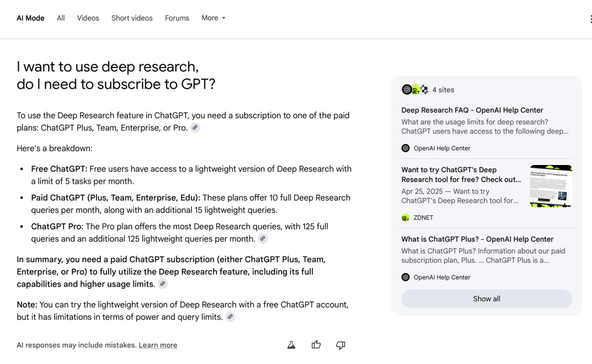Click the thumbs up feedback icon

point(316,345)
